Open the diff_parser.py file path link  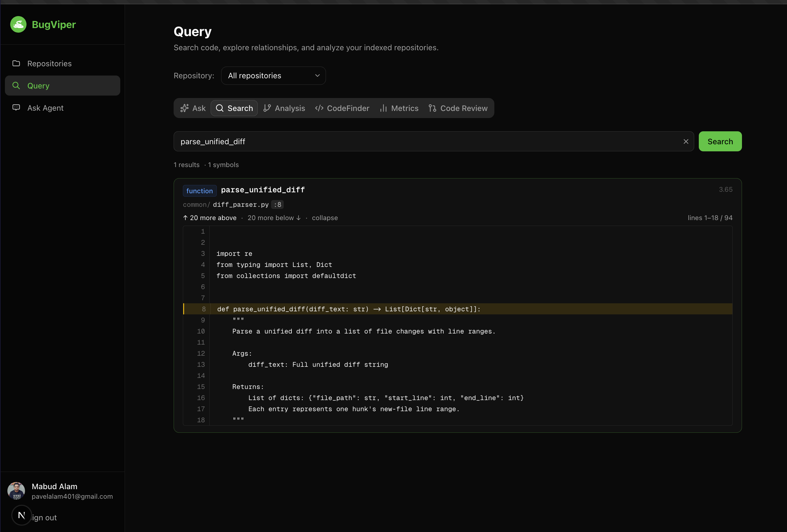click(241, 204)
